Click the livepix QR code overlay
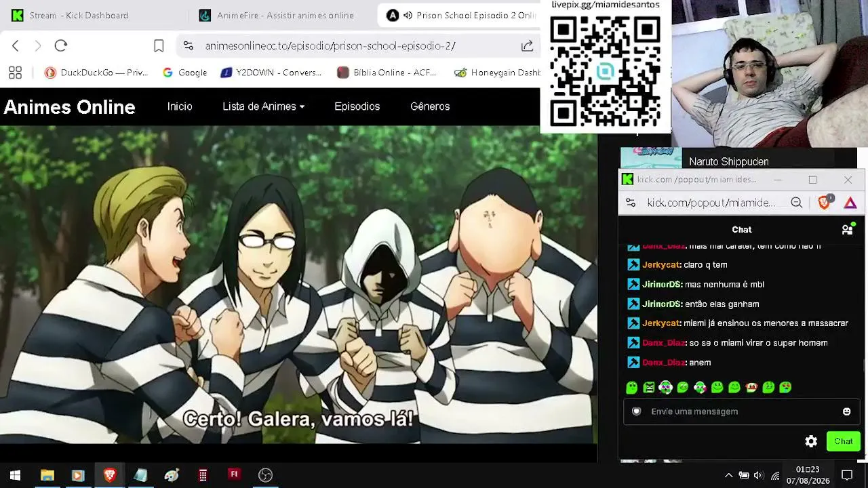 605,71
